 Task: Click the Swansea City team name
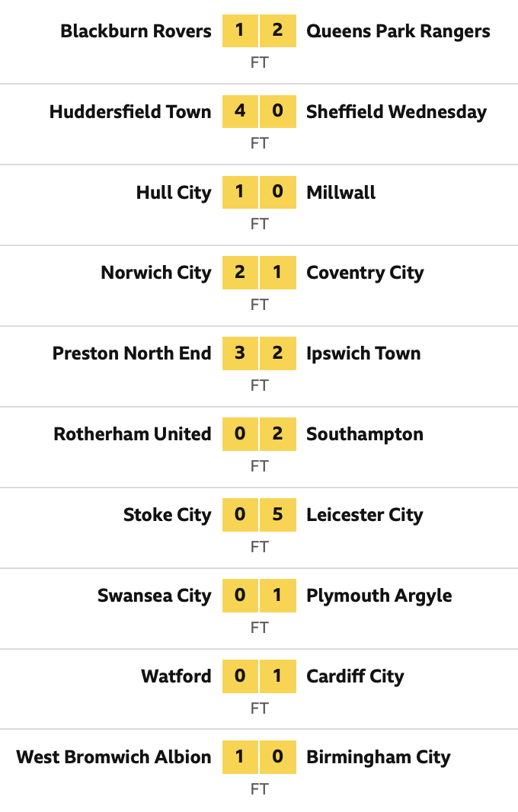pos(155,596)
